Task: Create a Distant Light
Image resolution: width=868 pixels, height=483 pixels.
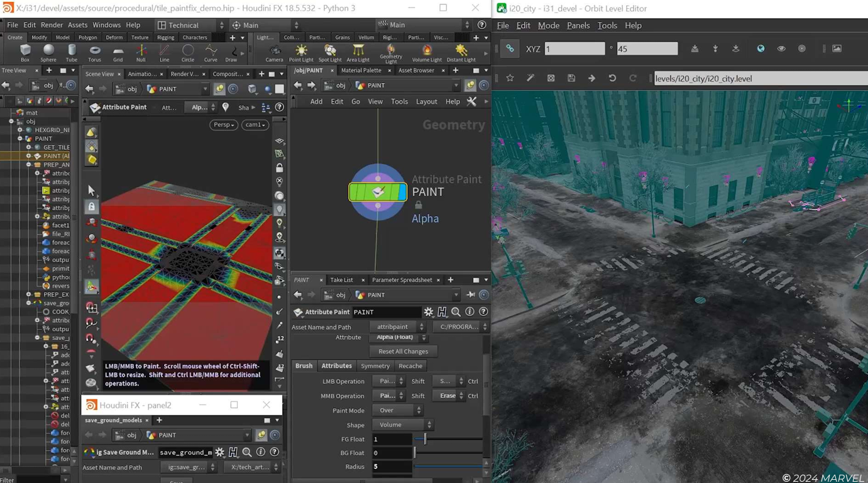Action: [x=461, y=53]
